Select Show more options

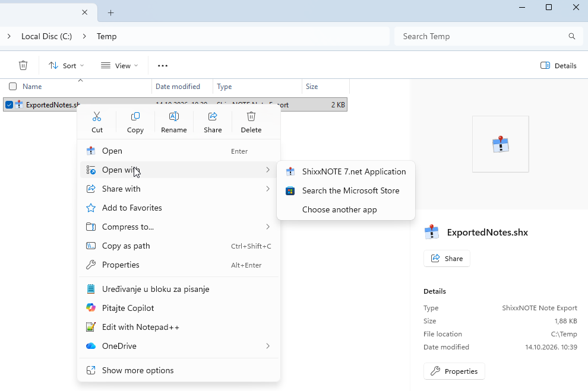click(x=179, y=370)
